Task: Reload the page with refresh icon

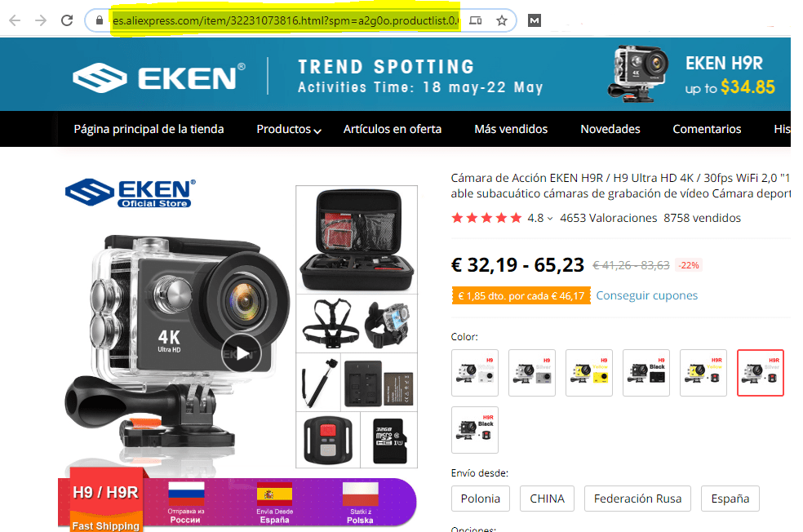Action: 67,20
